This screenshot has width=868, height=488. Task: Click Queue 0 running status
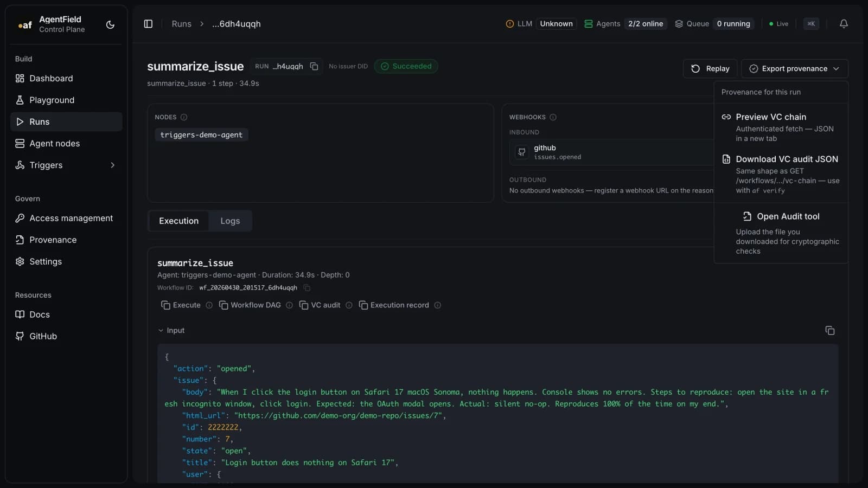coord(714,24)
